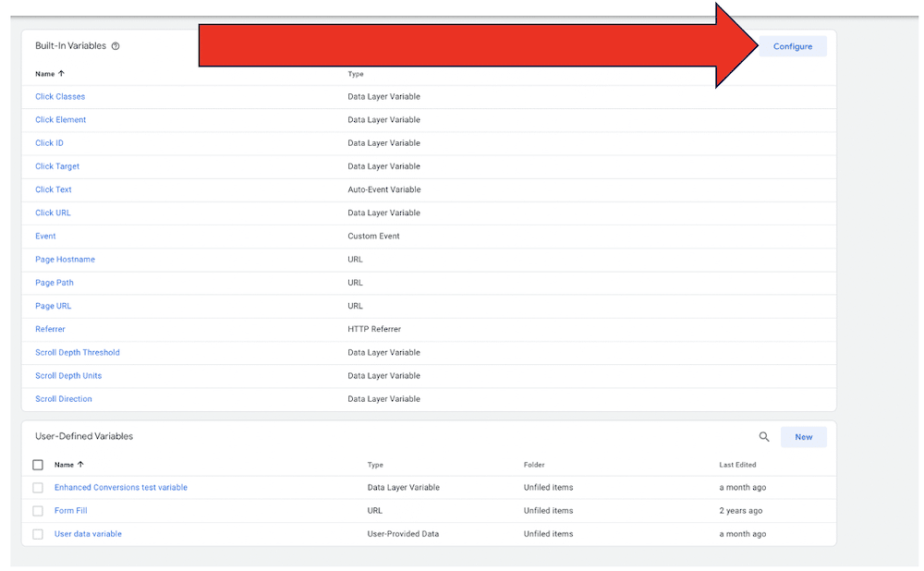The width and height of the screenshot is (924, 571).
Task: Open the Built-In Variables help tooltip
Action: pyautogui.click(x=114, y=45)
